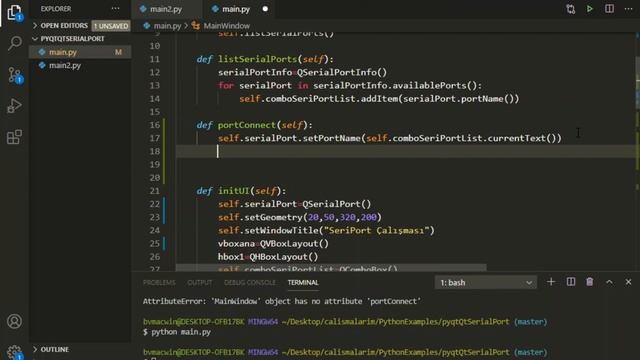Click the Open Changes compare icon

click(571, 9)
